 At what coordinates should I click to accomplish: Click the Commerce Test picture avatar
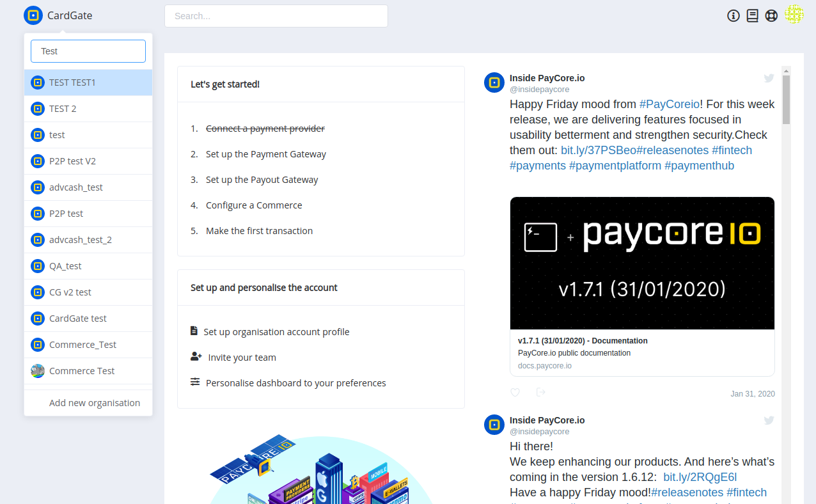coord(38,371)
